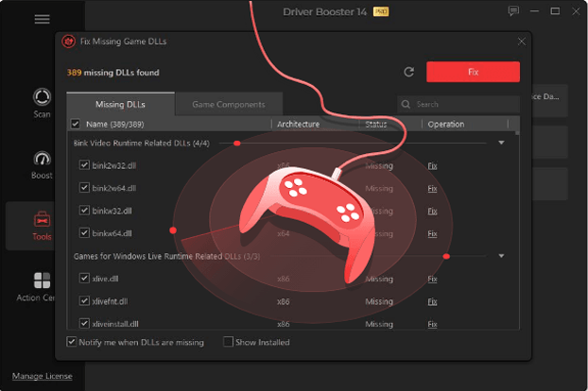Click the feedback chat icon in title bar
This screenshot has height=391, width=588.
[513, 11]
